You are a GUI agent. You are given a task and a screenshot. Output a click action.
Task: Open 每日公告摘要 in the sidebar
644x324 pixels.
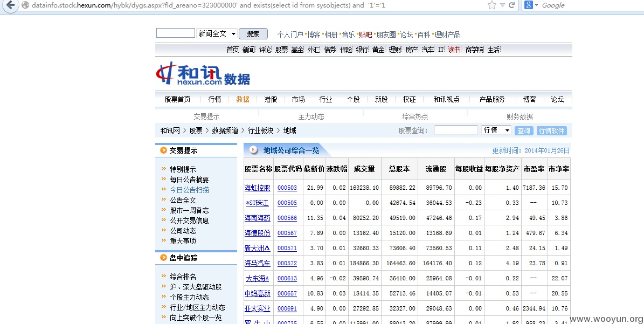[189, 180]
